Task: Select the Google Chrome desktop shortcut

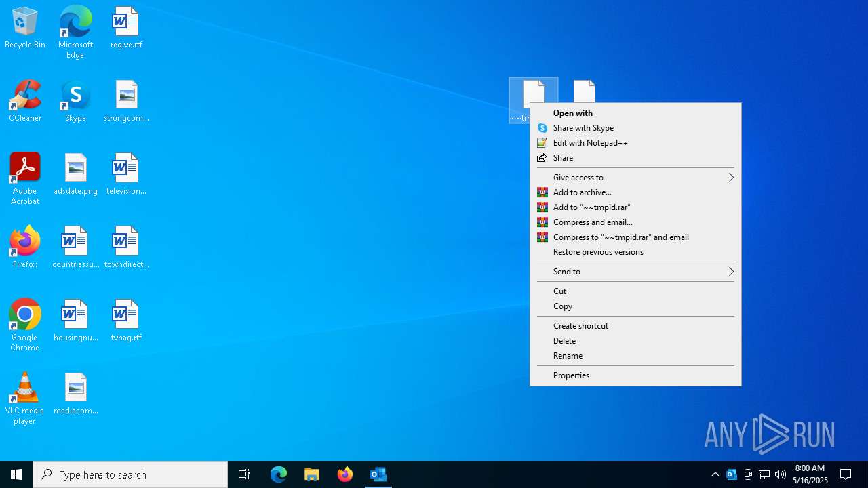Action: coord(25,325)
